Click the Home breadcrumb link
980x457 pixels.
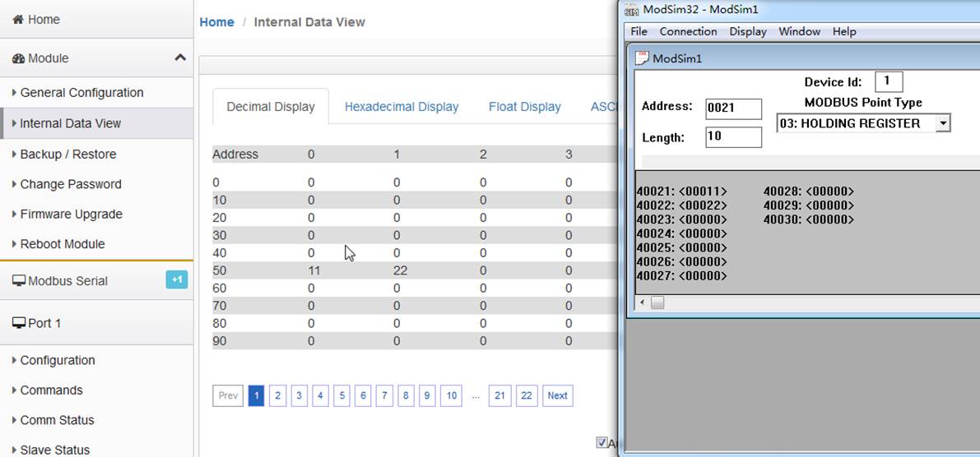pyautogui.click(x=217, y=22)
